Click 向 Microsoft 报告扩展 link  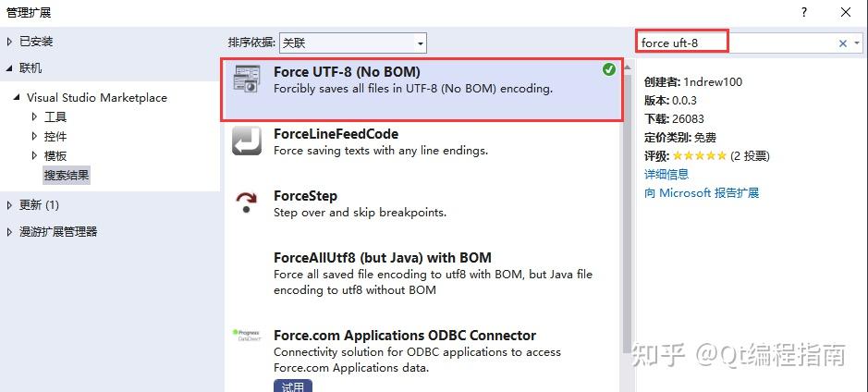[701, 193]
